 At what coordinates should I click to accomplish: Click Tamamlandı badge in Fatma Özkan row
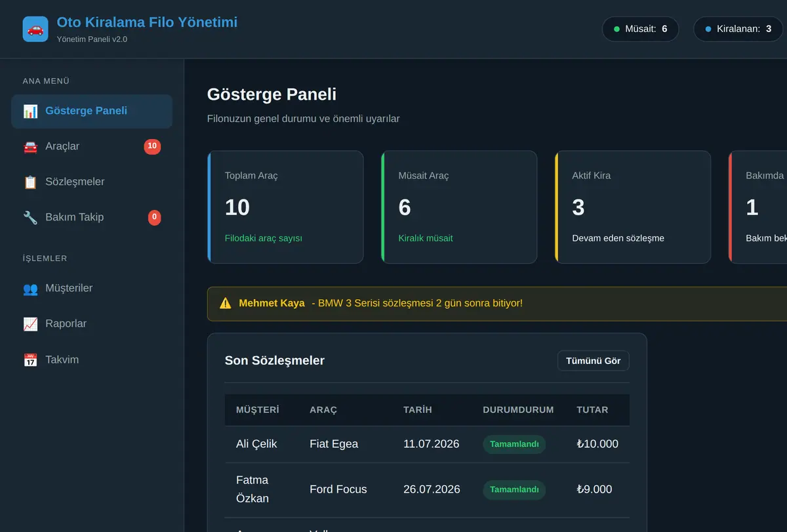point(514,489)
